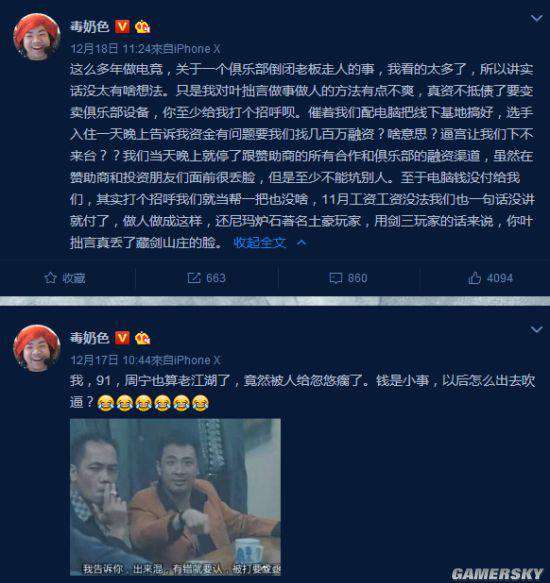The width and height of the screenshot is (550, 583).
Task: Click the crown member badge in the first post
Action: point(142,27)
